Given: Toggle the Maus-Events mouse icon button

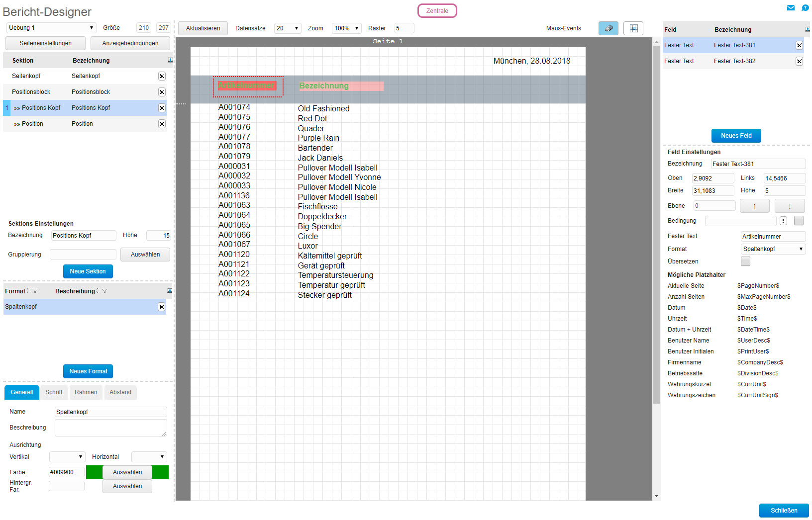Looking at the screenshot, I should (x=609, y=28).
